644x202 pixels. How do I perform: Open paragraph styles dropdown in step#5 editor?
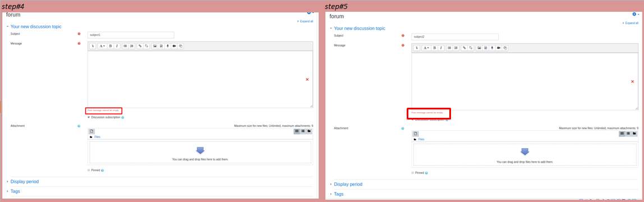pyautogui.click(x=427, y=48)
